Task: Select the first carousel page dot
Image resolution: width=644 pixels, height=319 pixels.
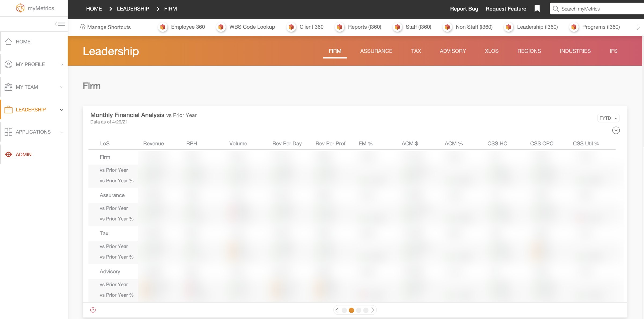Action: point(344,310)
